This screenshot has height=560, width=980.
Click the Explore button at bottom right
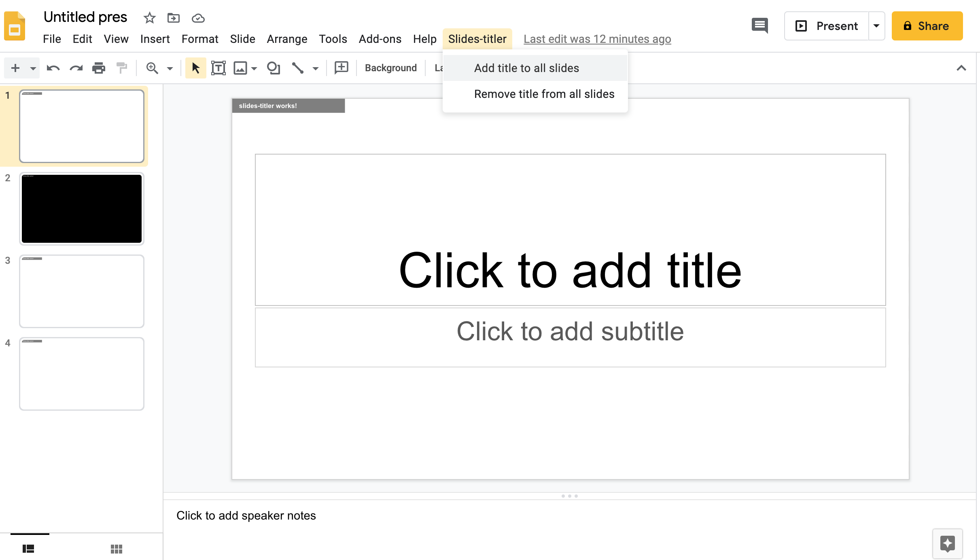pos(947,543)
